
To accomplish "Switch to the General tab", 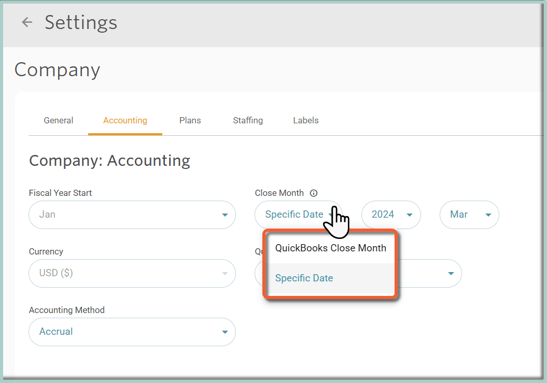I will [x=58, y=120].
